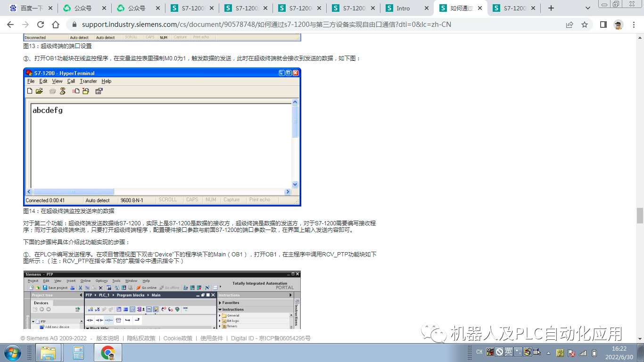Expand Bit logic folder in TIA screenshot
The width and height of the screenshot is (644, 362).
[x=220, y=321]
